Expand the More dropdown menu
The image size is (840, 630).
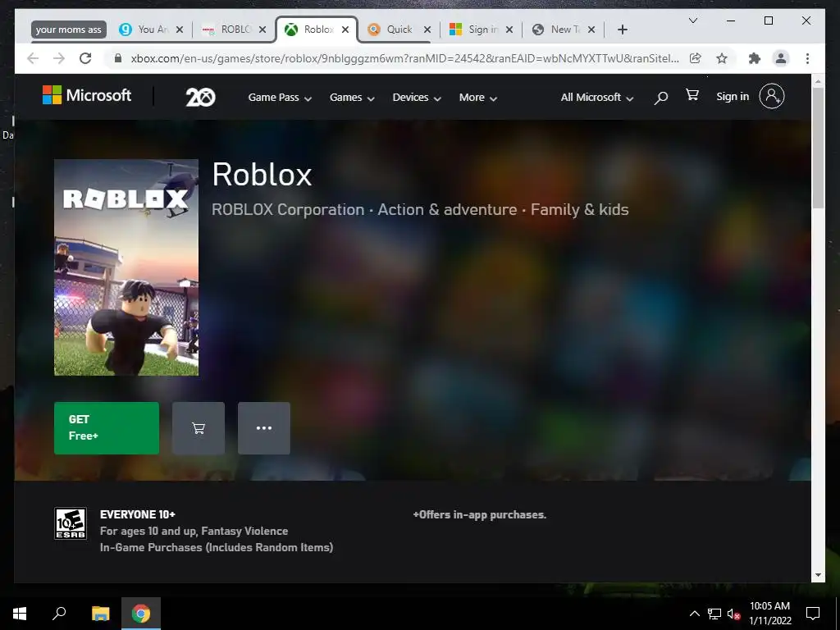click(x=478, y=98)
